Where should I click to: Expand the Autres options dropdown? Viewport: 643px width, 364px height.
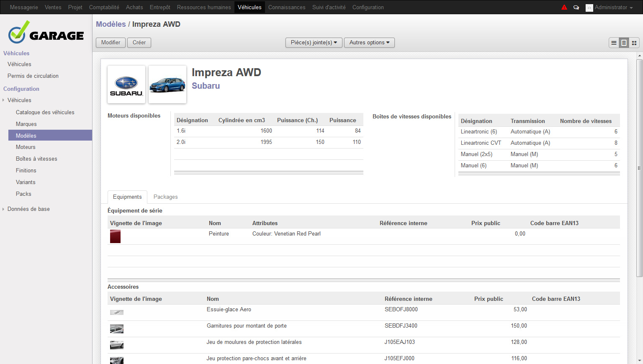(x=369, y=43)
